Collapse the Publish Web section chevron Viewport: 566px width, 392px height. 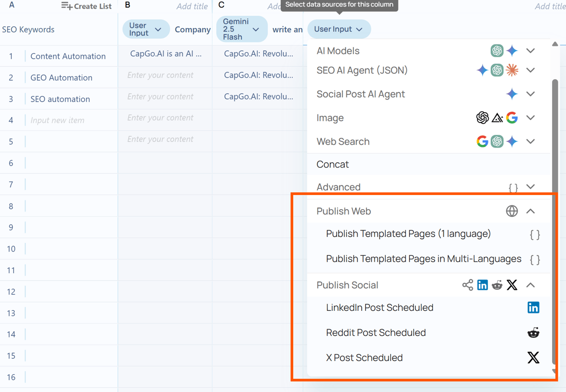[530, 211]
